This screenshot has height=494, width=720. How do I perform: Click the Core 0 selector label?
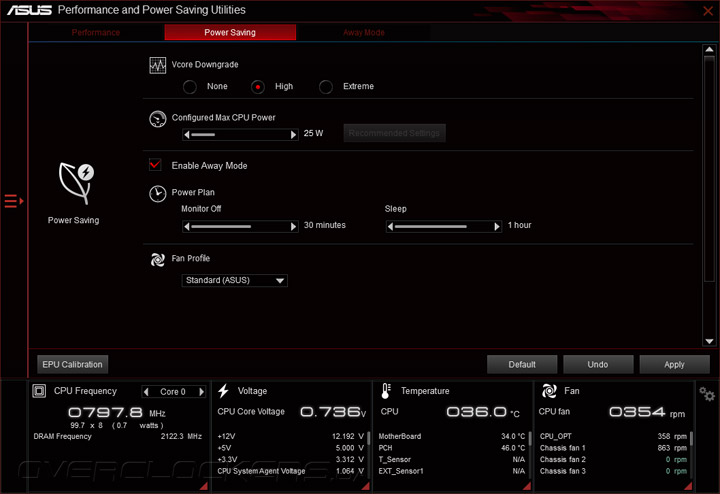173,392
